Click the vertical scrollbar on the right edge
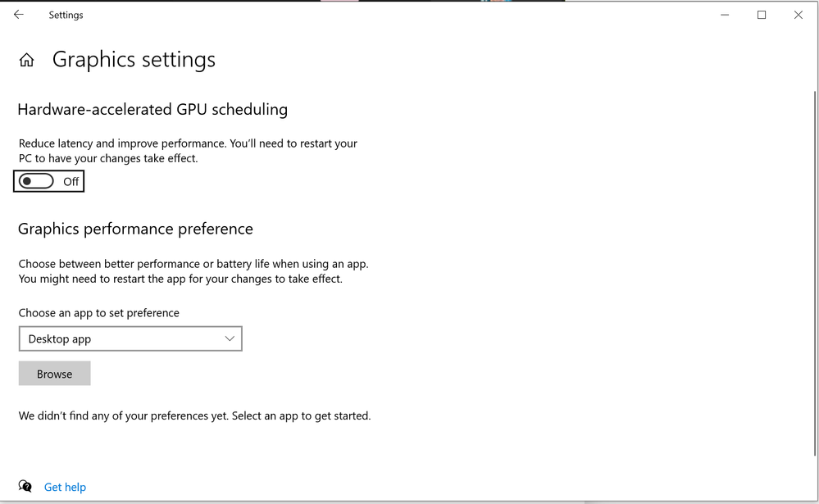 pos(816,271)
